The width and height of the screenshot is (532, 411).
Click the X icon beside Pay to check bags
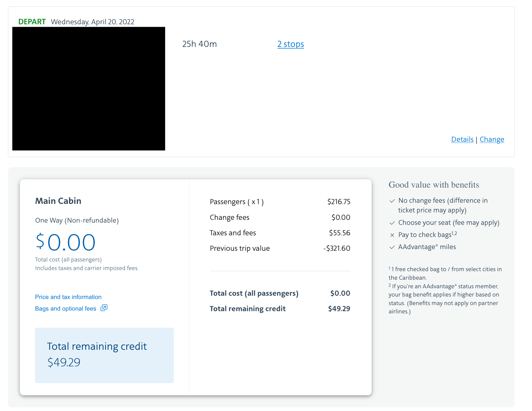[x=392, y=235]
